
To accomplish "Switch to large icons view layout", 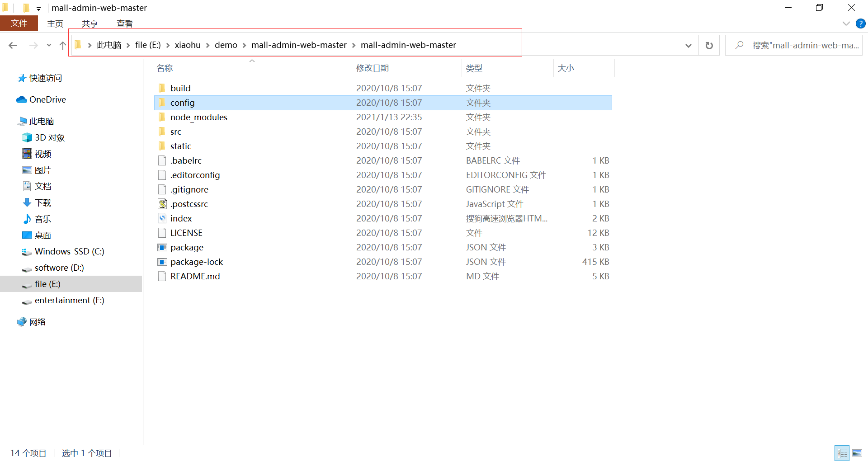I will [x=857, y=453].
